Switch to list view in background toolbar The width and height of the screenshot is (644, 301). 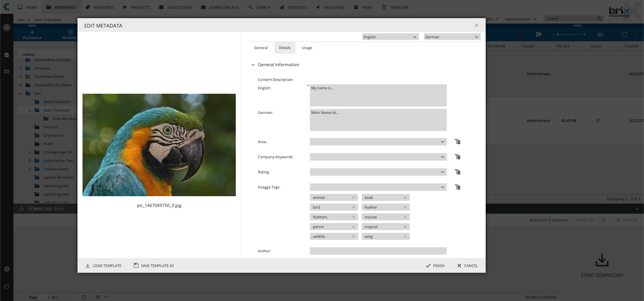pos(600,35)
